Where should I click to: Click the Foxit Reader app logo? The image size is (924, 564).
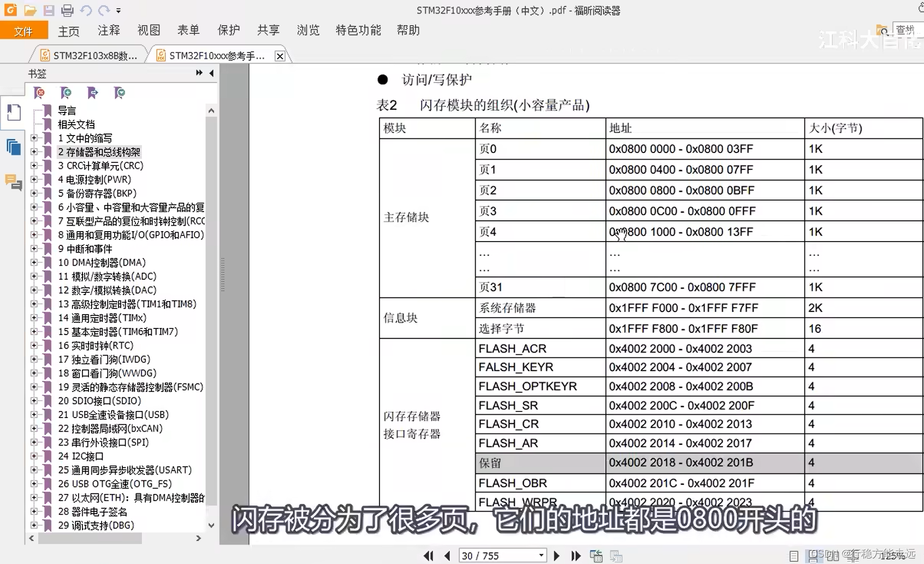point(10,10)
